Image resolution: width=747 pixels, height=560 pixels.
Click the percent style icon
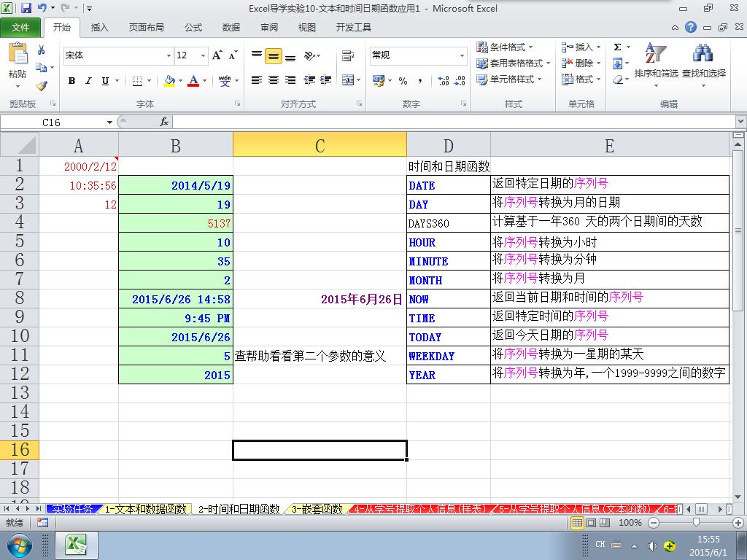pos(403,81)
